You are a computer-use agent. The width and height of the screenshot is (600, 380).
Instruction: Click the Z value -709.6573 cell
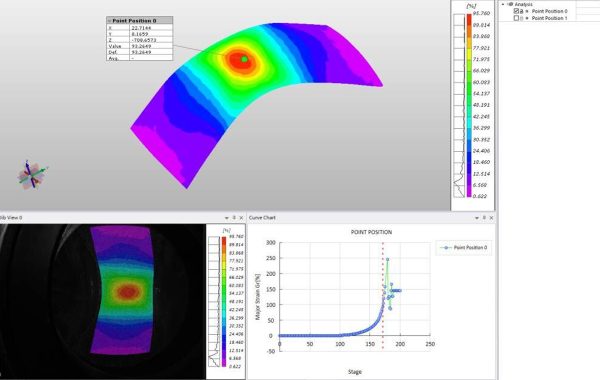(151, 40)
